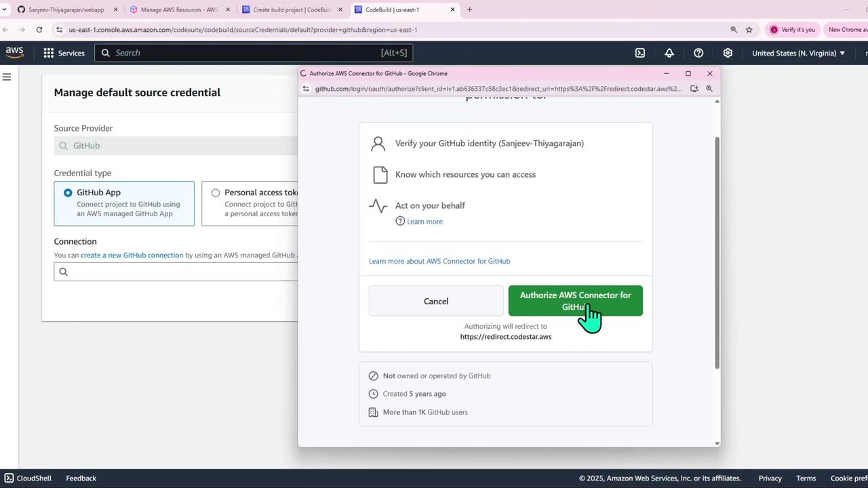Viewport: 868px width, 488px height.
Task: Close the CodeBuild | us-east-1 tab
Action: (x=453, y=9)
